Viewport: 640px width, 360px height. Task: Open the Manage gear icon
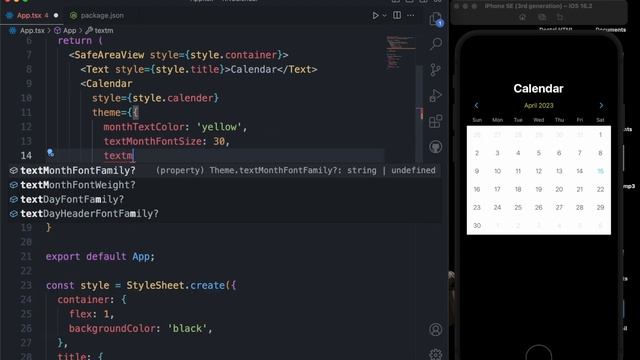click(x=436, y=354)
